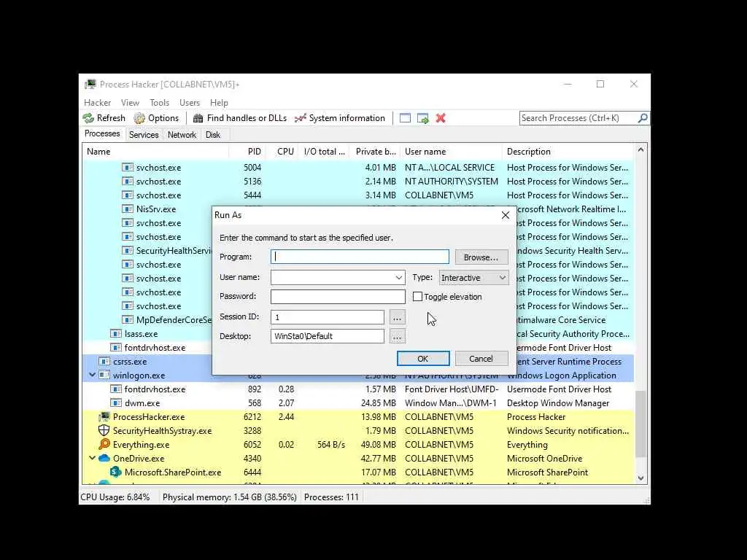Switch to the Disk tab
Image resolution: width=747 pixels, height=560 pixels.
(213, 135)
